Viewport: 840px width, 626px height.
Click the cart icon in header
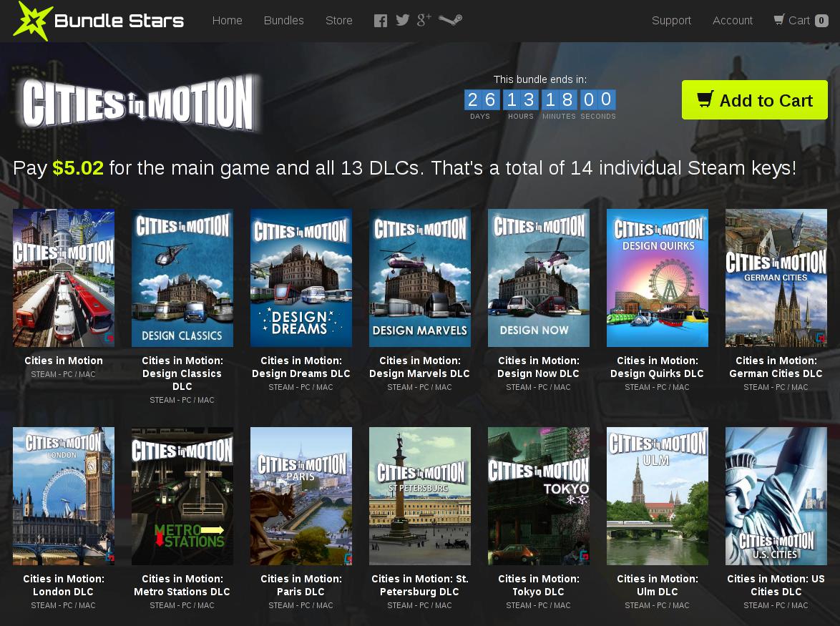pyautogui.click(x=779, y=20)
